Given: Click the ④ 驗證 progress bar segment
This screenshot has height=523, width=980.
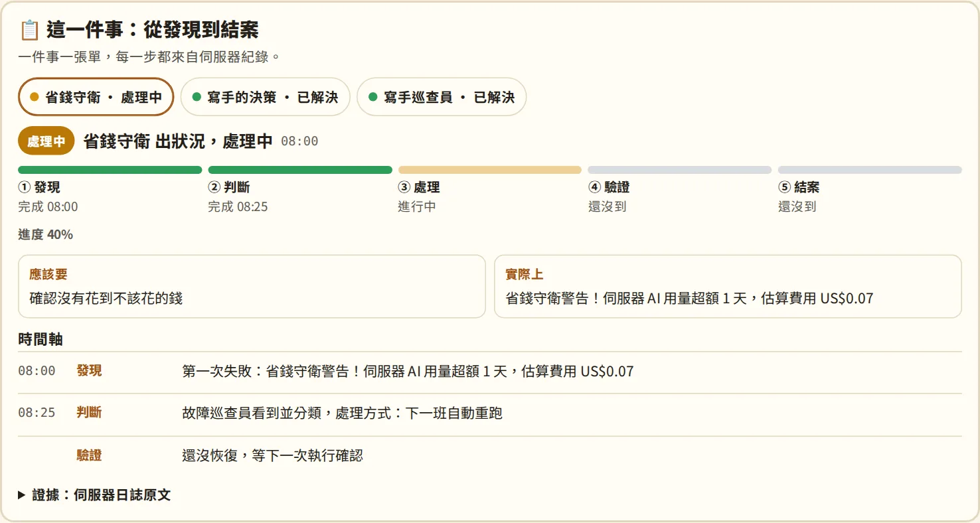Looking at the screenshot, I should click(x=680, y=170).
